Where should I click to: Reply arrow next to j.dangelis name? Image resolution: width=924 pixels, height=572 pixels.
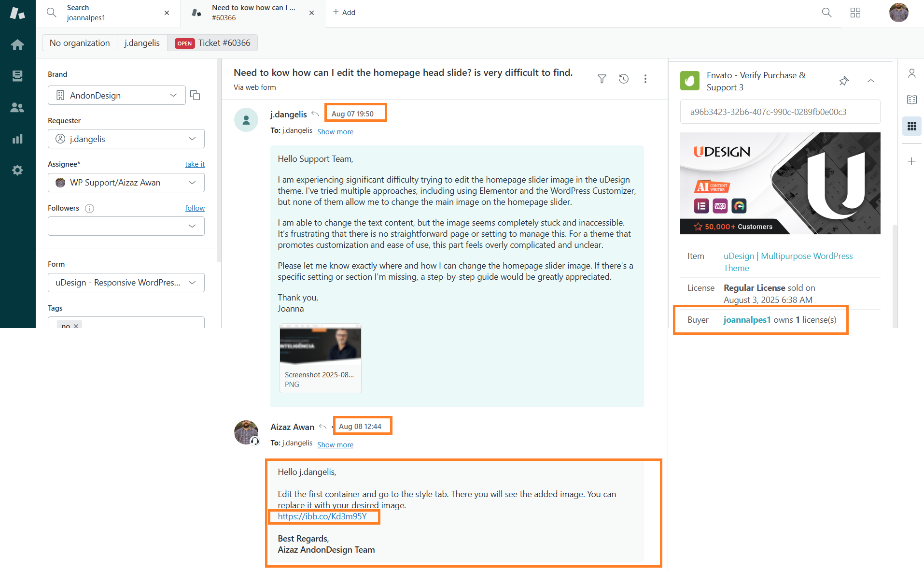[315, 114]
